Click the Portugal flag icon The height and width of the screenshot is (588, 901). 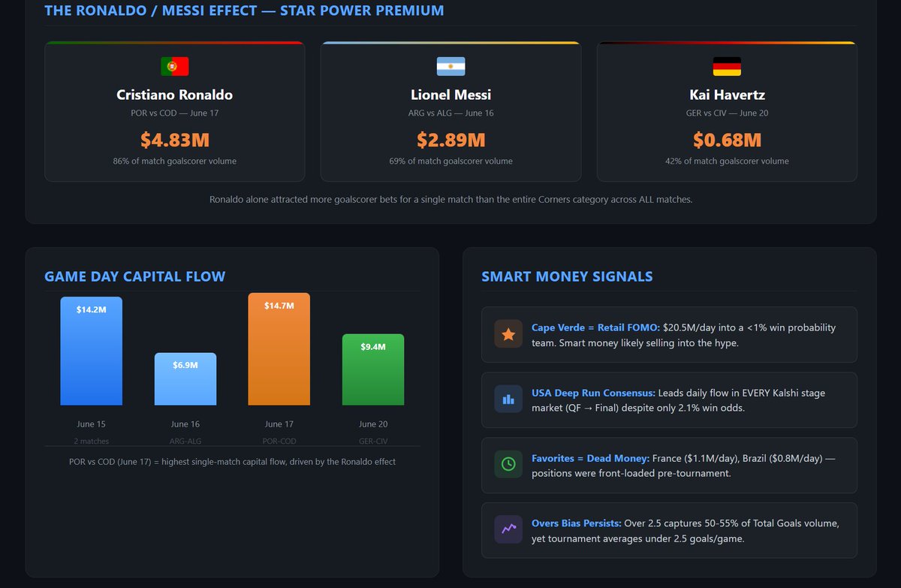click(174, 67)
